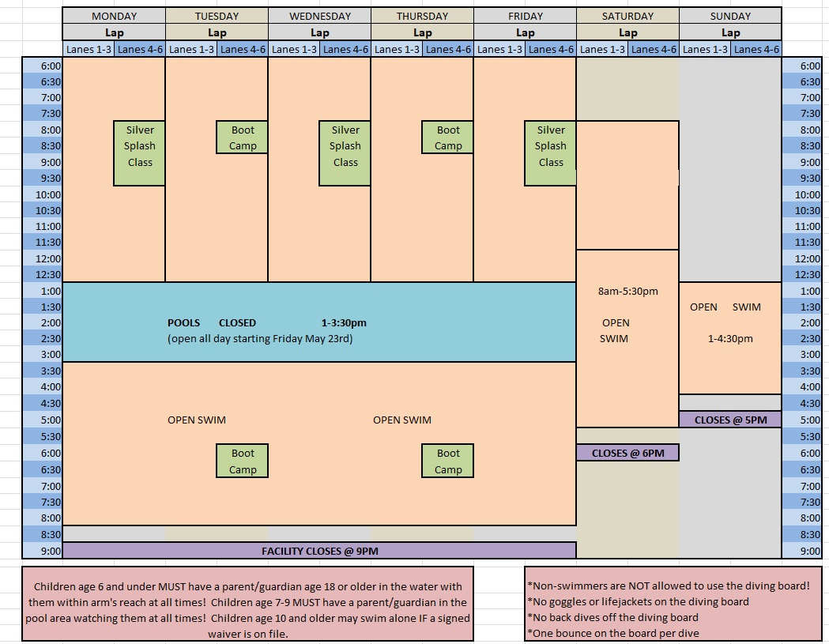Screen dimensions: 829x644
Task: Click the left 12:30 time cell
Action: pos(43,274)
